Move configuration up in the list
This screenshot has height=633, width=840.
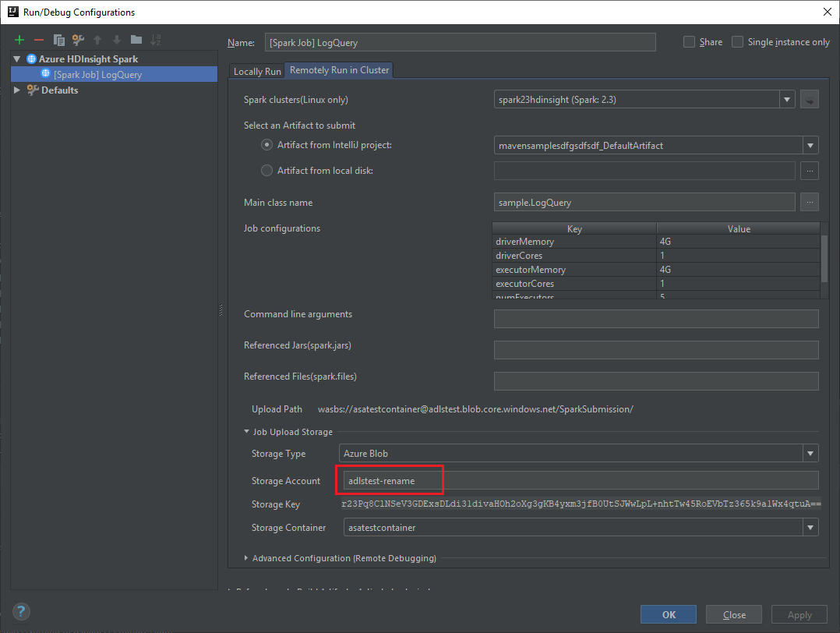97,39
